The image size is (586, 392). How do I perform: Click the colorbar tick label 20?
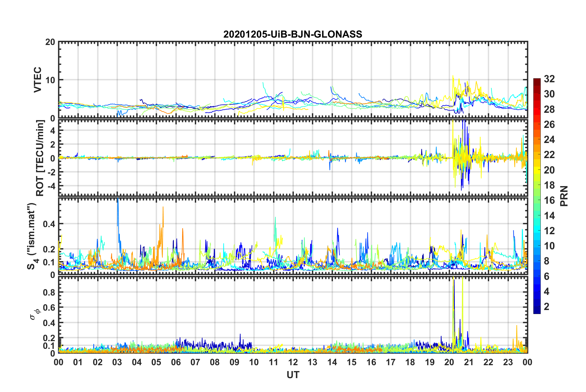pyautogui.click(x=549, y=170)
